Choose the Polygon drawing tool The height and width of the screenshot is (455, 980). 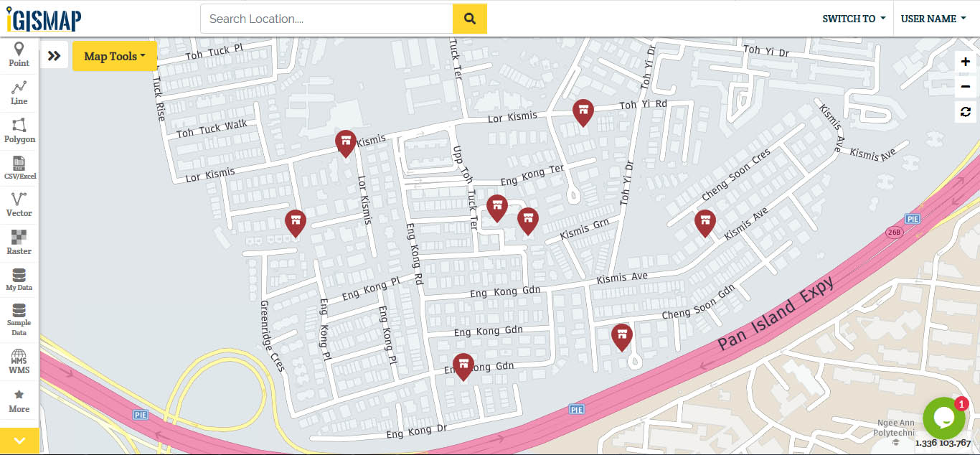19,129
